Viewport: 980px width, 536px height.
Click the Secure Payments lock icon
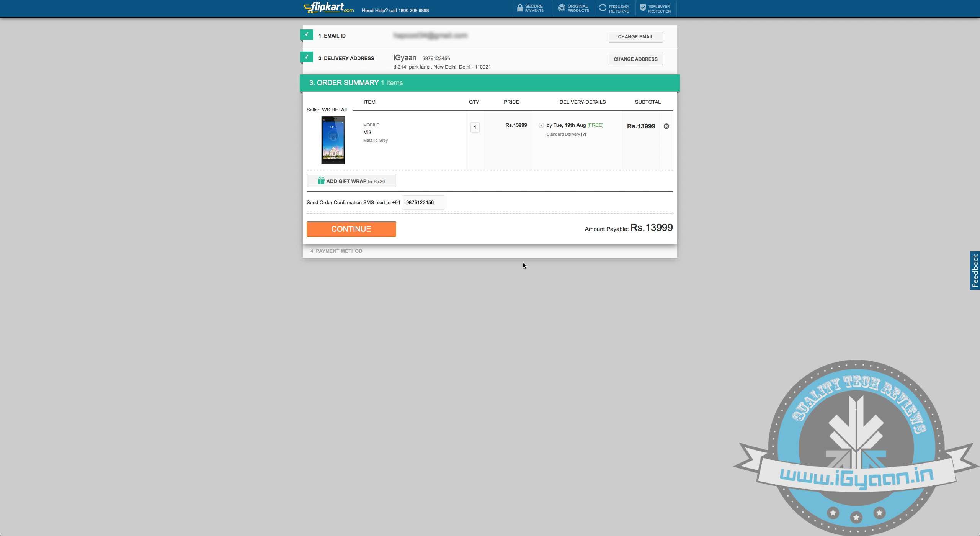coord(519,8)
